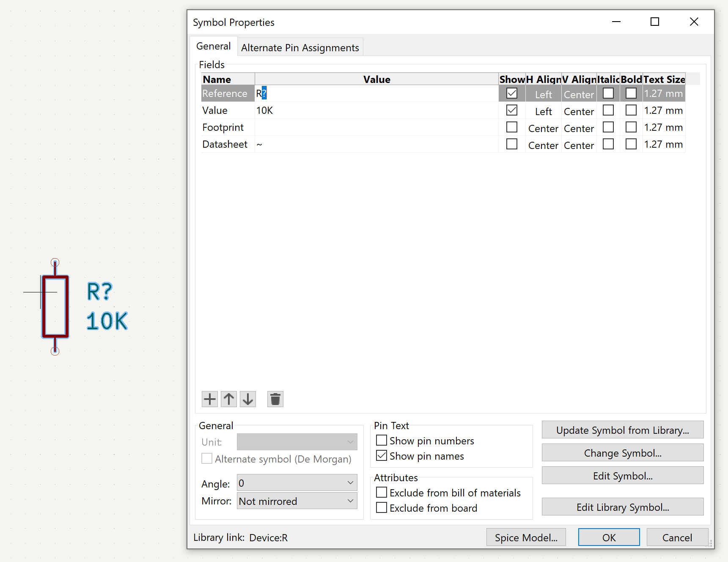The height and width of the screenshot is (562, 728).
Task: Change H Align of Value to Center
Action: click(x=543, y=111)
